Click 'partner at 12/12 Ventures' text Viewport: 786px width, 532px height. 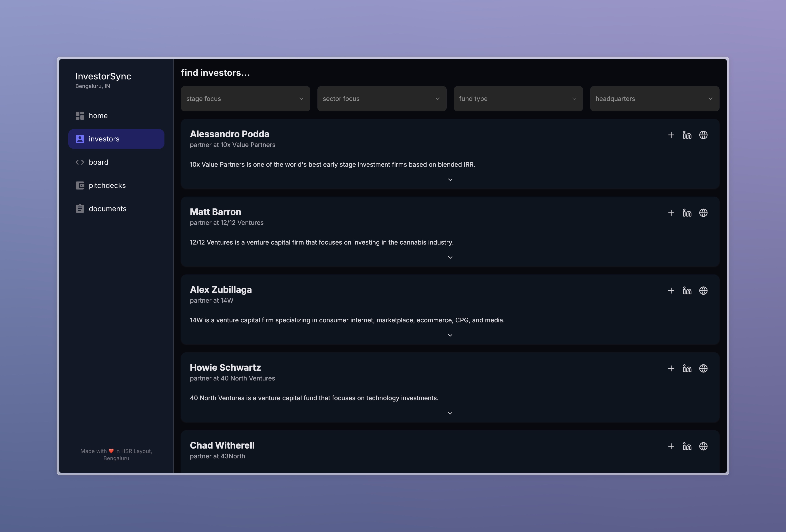click(227, 223)
